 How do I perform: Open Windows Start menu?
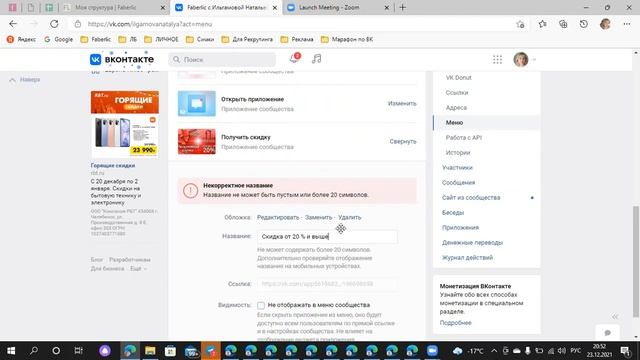click(x=11, y=351)
